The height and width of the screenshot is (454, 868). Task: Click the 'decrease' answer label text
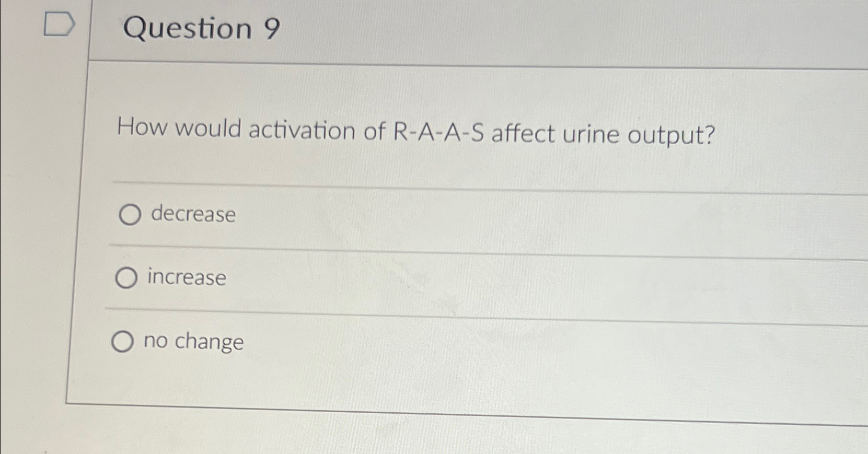pos(190,215)
